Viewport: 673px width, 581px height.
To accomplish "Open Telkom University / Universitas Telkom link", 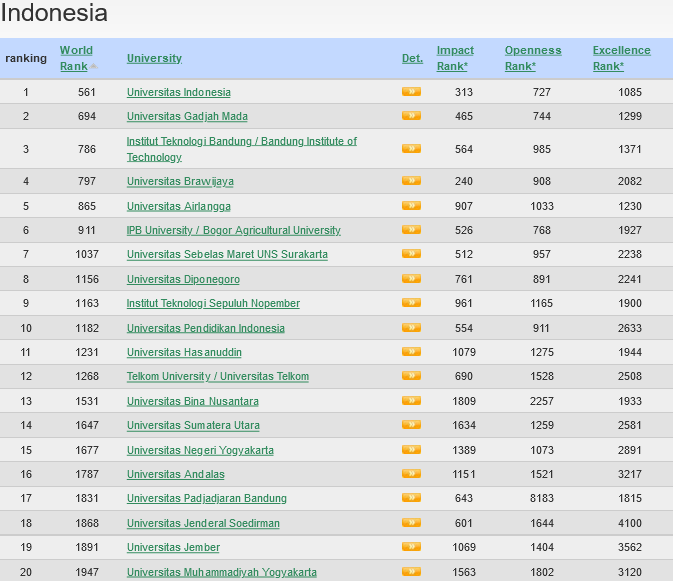I will tap(218, 376).
